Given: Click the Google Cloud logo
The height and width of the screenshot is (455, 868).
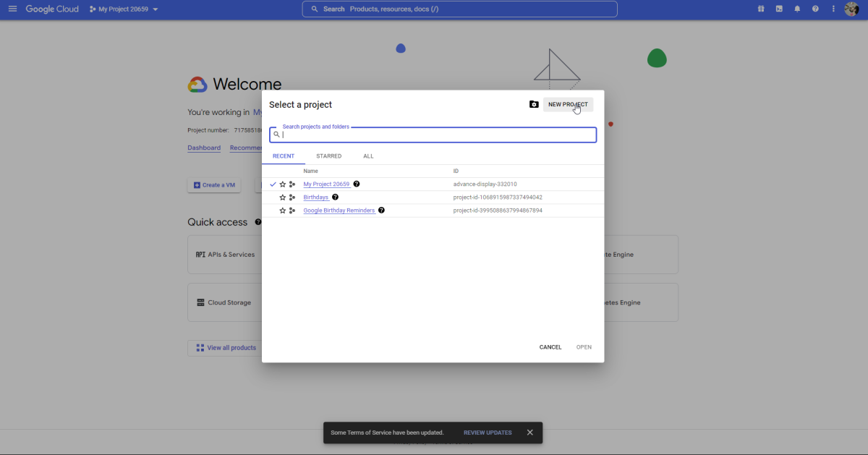Looking at the screenshot, I should (52, 9).
